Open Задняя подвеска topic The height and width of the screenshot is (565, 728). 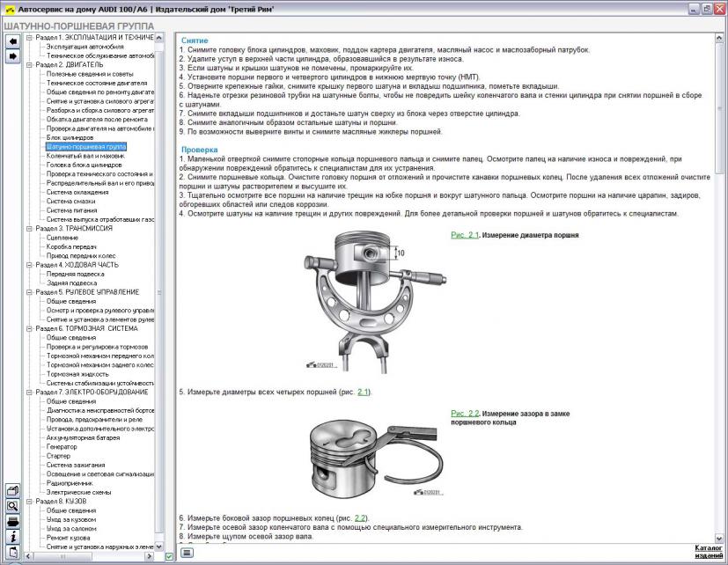pos(71,283)
